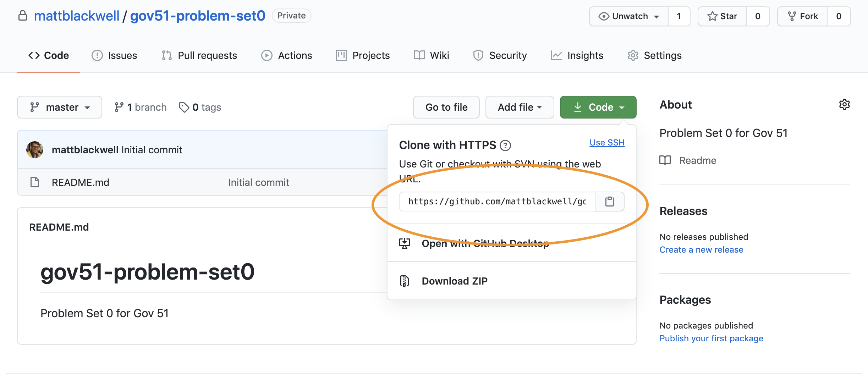Viewport: 868px width, 391px height.
Task: Click the Use SSH link
Action: point(607,143)
